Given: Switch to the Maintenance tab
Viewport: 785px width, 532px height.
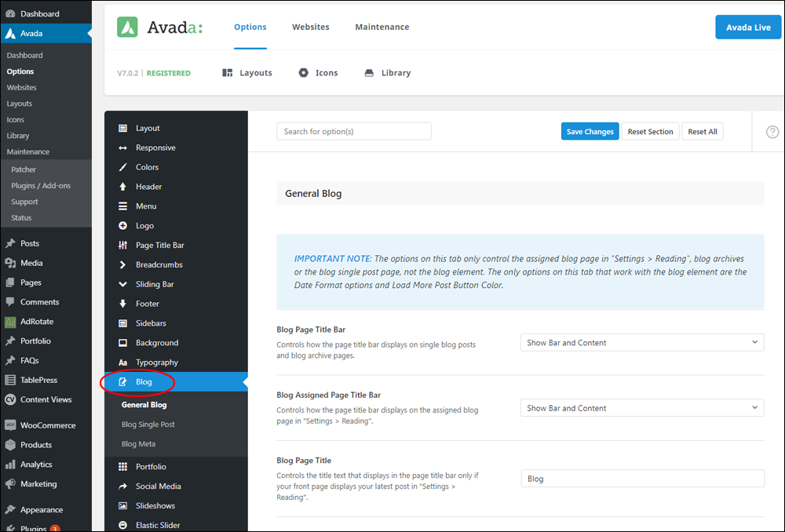Looking at the screenshot, I should (382, 27).
